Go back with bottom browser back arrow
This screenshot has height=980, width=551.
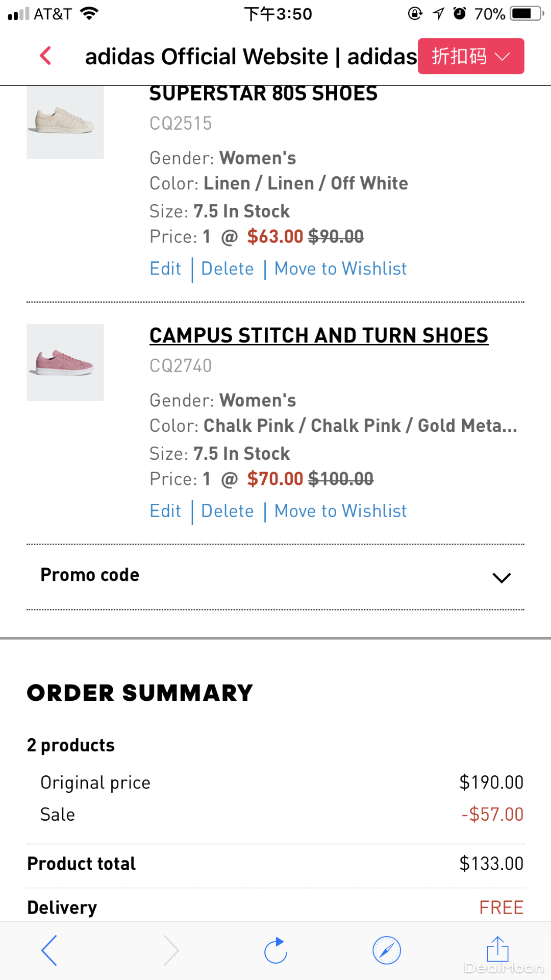point(49,950)
